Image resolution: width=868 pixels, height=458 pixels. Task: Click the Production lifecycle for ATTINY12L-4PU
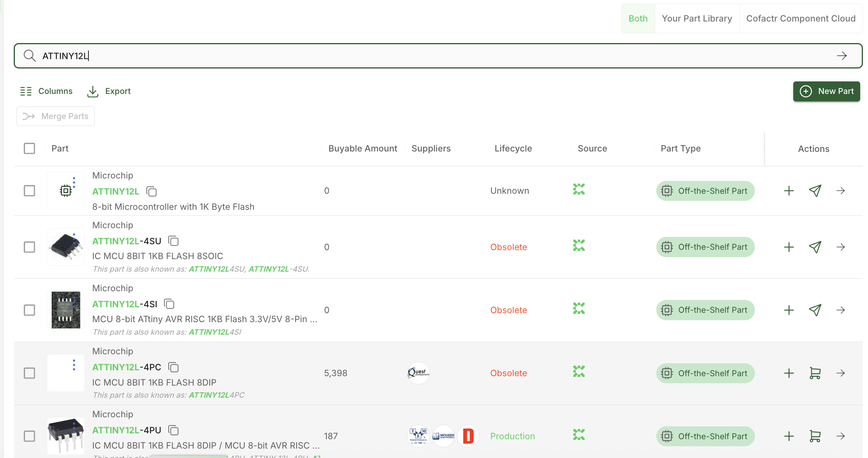(x=513, y=436)
